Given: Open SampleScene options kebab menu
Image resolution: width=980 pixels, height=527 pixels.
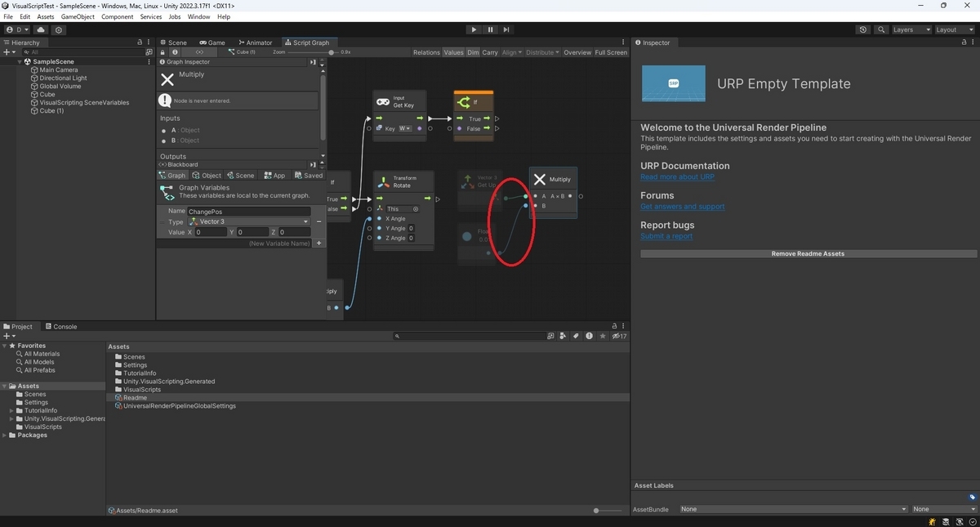Looking at the screenshot, I should pyautogui.click(x=149, y=61).
